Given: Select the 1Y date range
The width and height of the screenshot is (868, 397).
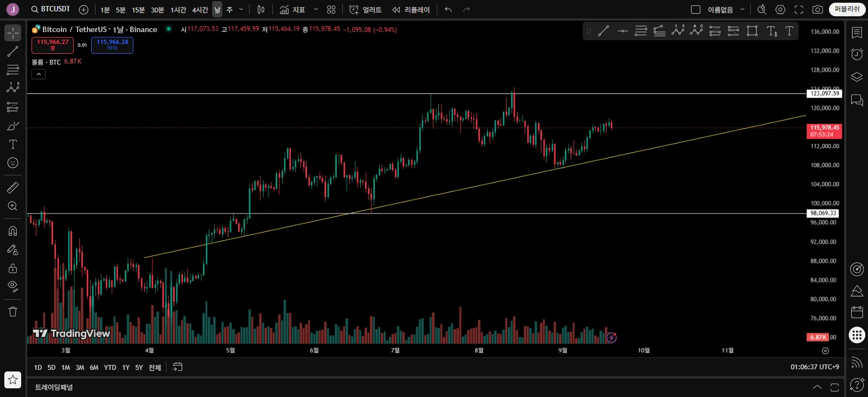Looking at the screenshot, I should point(126,368).
